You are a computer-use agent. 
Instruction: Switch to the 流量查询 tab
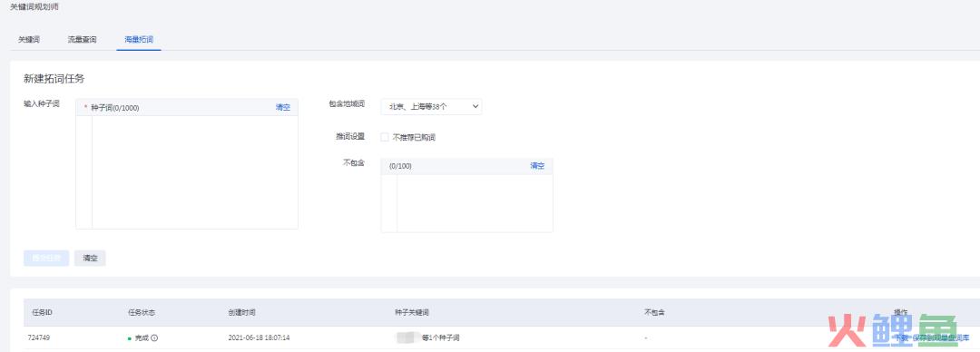click(x=83, y=39)
